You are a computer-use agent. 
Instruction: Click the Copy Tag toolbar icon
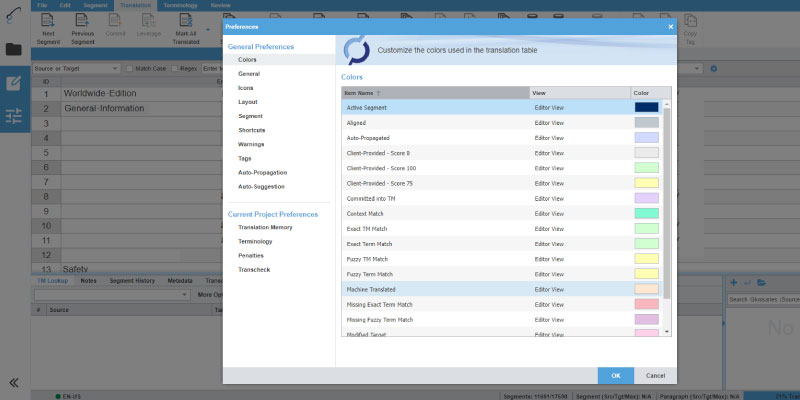point(690,20)
